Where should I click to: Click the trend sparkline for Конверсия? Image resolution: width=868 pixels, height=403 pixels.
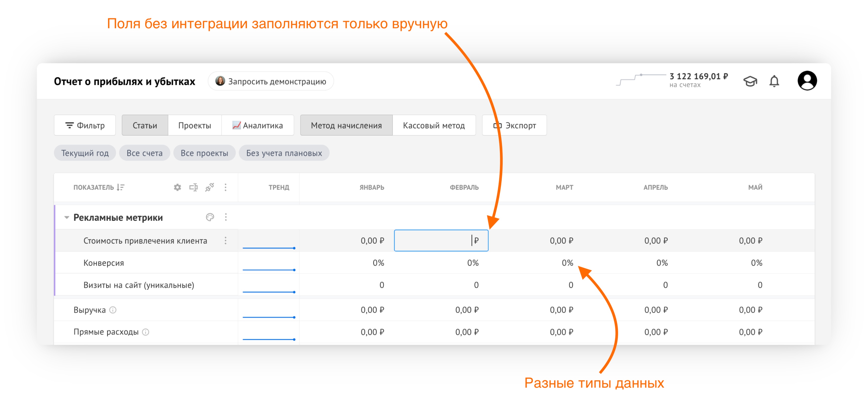pos(269,269)
